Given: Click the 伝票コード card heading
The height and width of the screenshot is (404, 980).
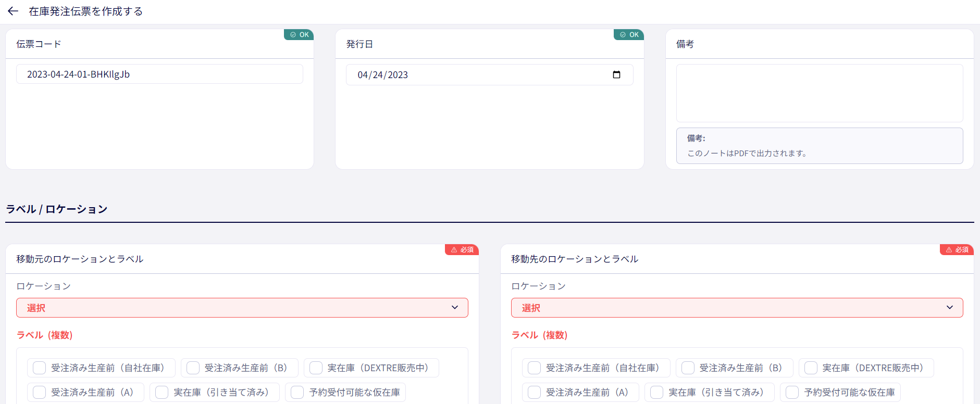Looking at the screenshot, I should (x=39, y=44).
